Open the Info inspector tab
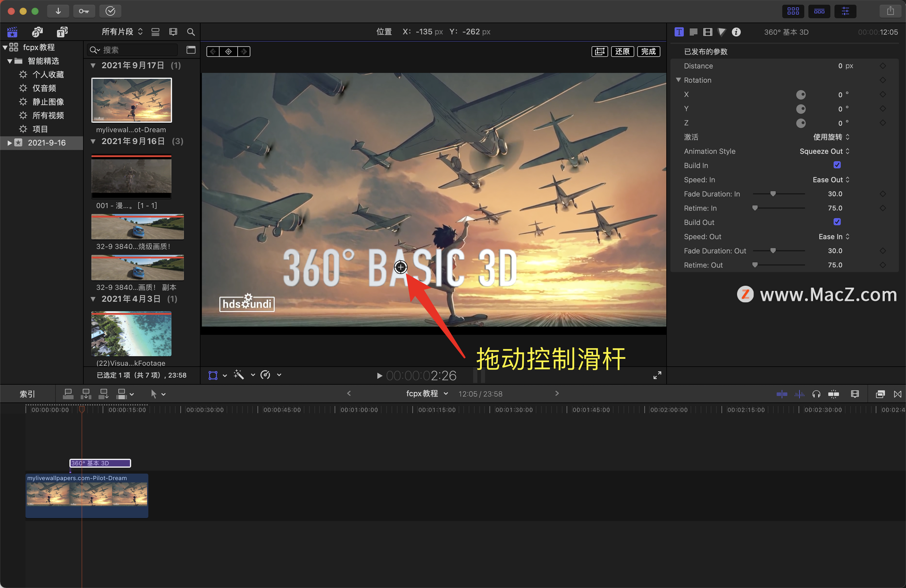The image size is (906, 588). 736,32
